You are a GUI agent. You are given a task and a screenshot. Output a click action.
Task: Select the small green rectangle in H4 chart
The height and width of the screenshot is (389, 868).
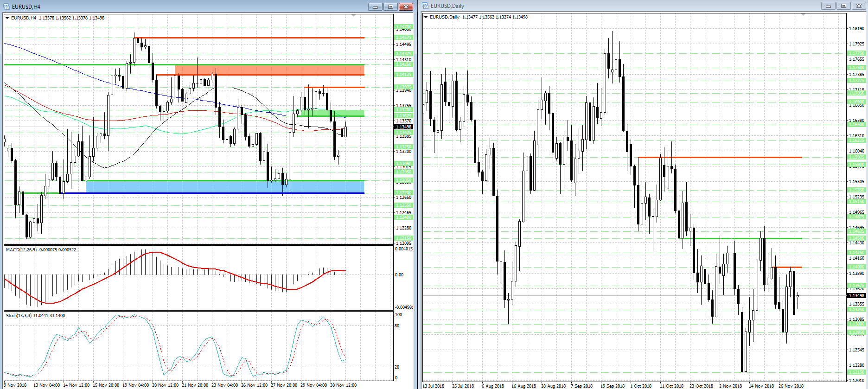click(x=332, y=113)
